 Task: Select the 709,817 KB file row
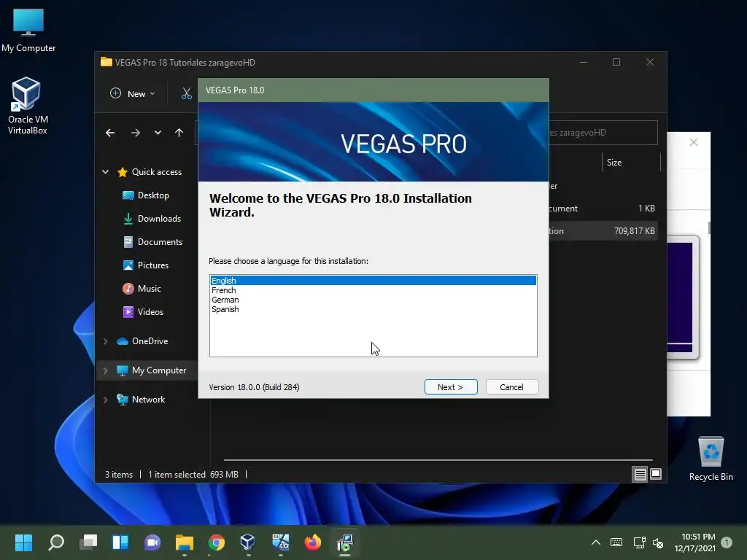tap(603, 231)
